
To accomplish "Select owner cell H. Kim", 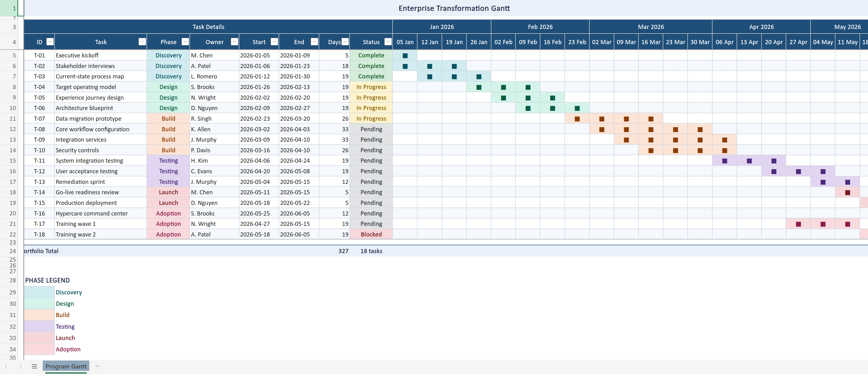I will [x=214, y=161].
